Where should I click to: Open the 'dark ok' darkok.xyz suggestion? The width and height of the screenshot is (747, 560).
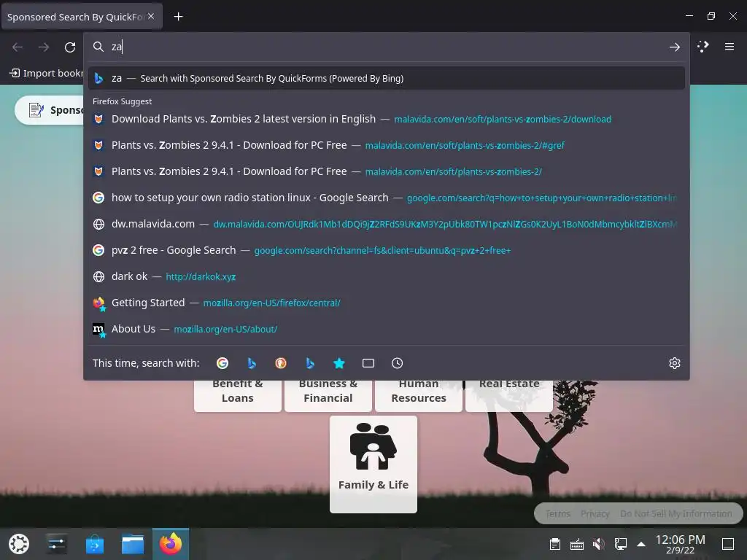click(387, 276)
